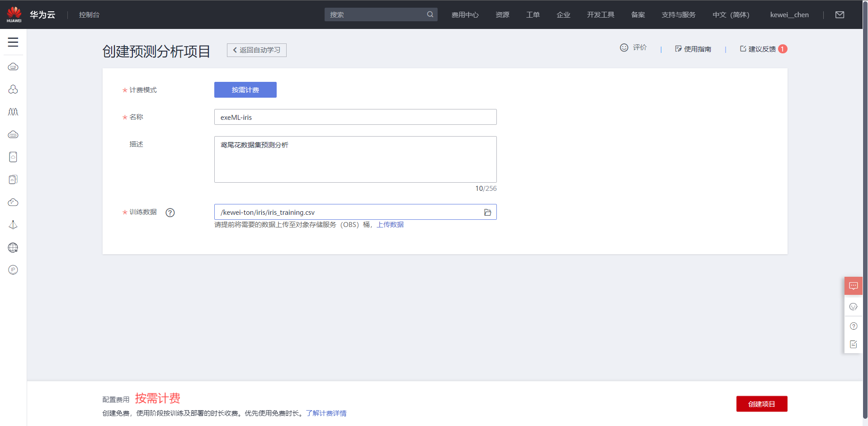
Task: Click the project name field exeML-iris
Action: click(355, 117)
